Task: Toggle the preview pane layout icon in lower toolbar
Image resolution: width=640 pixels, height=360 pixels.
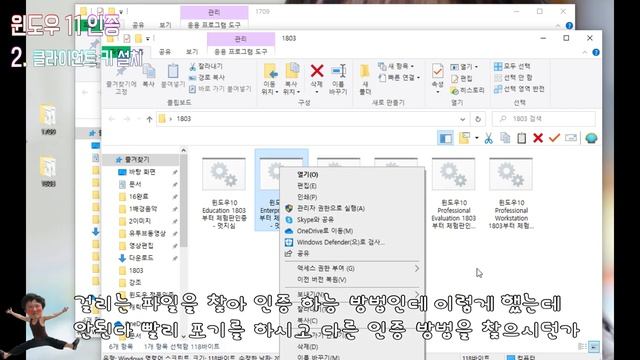Action: [445, 138]
